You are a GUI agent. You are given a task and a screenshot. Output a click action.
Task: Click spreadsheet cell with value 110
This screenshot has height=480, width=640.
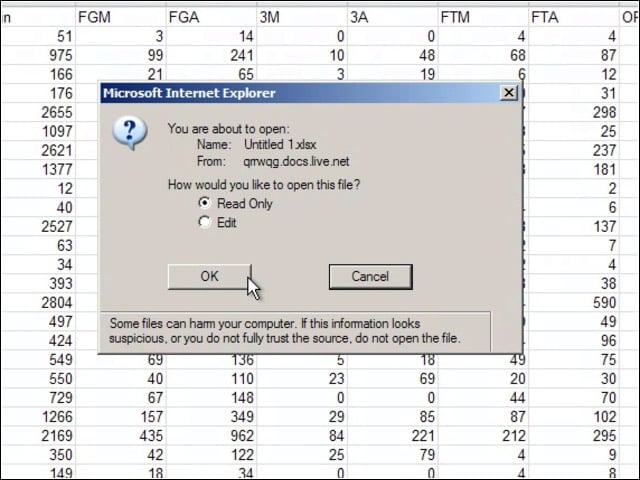tap(211, 378)
